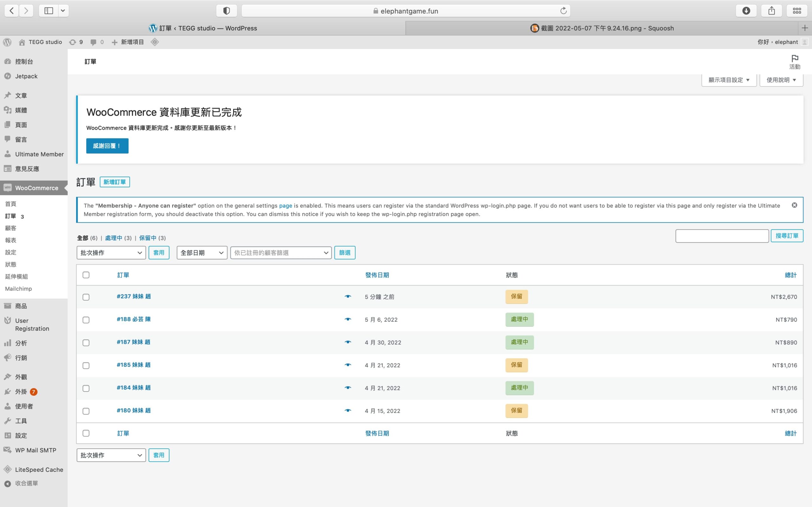Image resolution: width=812 pixels, height=507 pixels.
Task: Dismiss the Membership notice with X icon
Action: tap(794, 205)
